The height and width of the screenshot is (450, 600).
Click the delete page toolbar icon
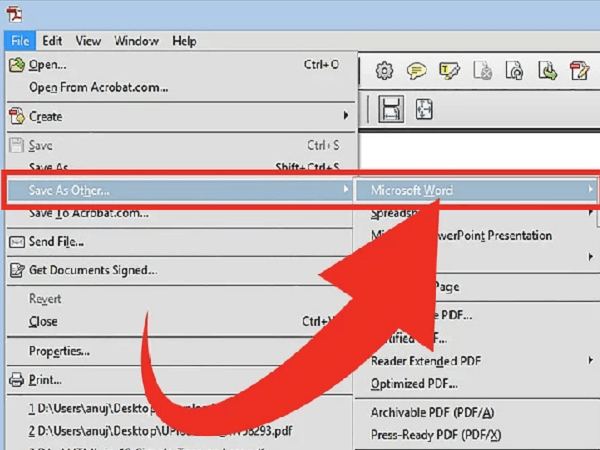pos(482,70)
